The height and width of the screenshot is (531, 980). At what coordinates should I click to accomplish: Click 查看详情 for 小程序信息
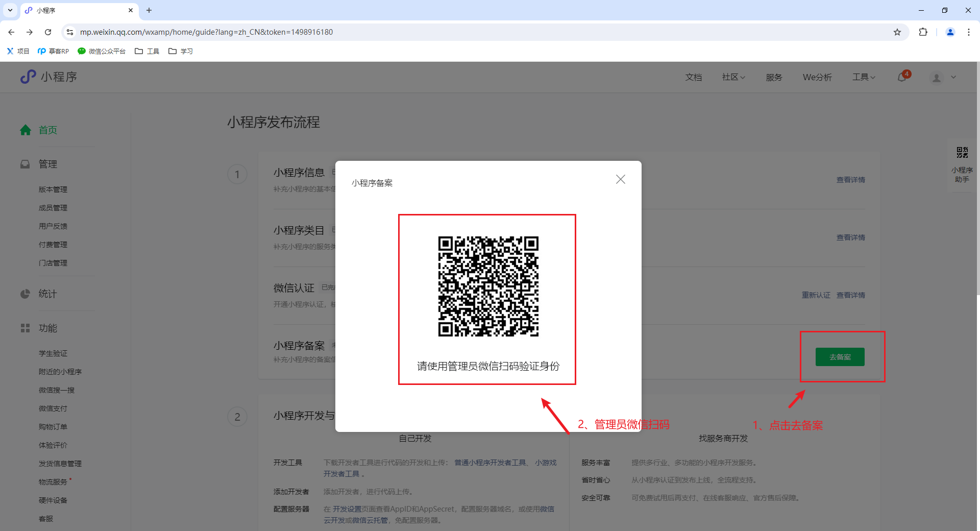point(850,180)
